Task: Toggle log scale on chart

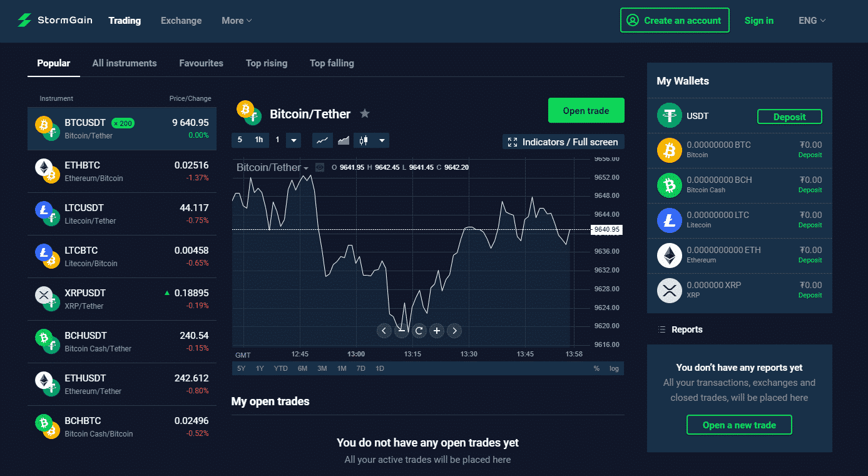Action: click(x=614, y=368)
